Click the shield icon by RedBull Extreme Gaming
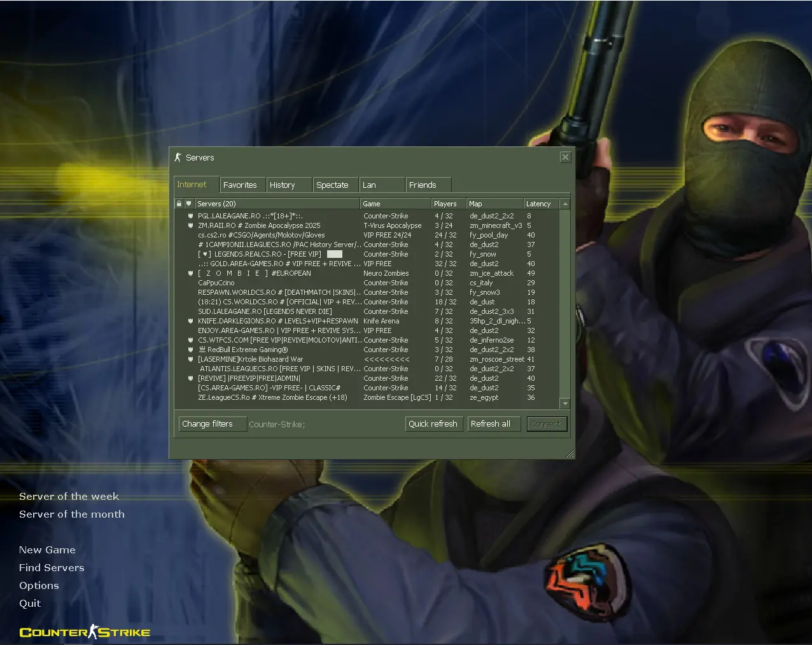812x645 pixels. tap(190, 350)
